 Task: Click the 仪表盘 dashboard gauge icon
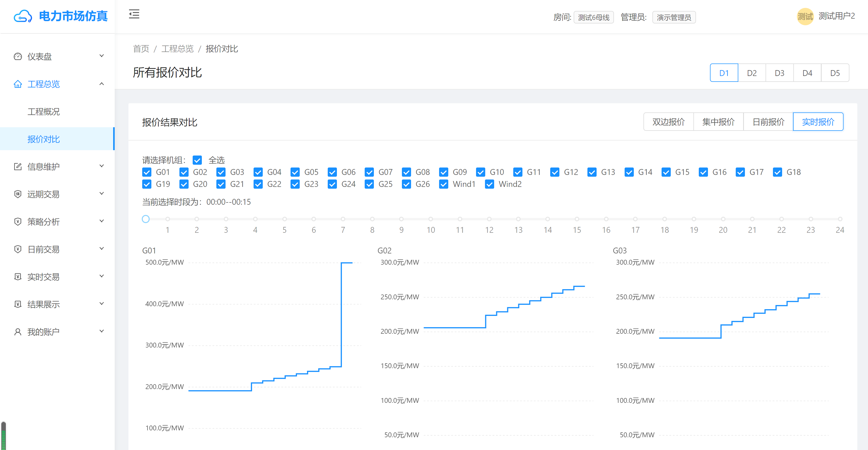click(18, 56)
